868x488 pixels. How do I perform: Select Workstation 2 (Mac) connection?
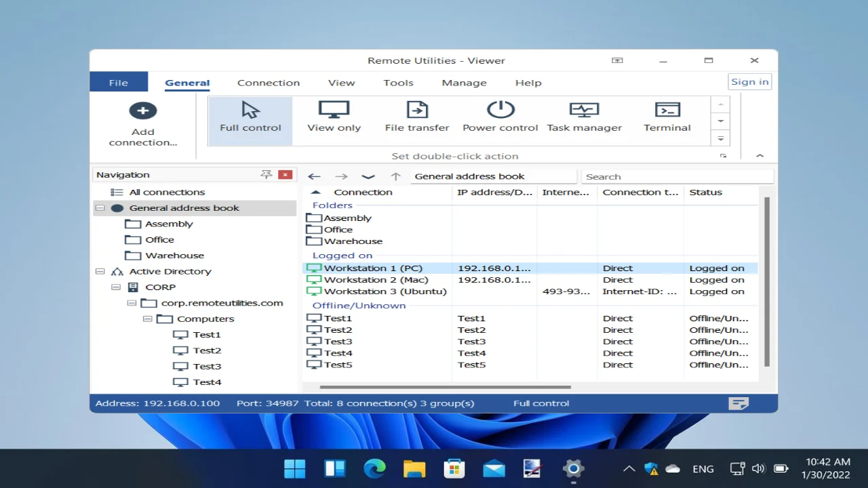pyautogui.click(x=530, y=280)
